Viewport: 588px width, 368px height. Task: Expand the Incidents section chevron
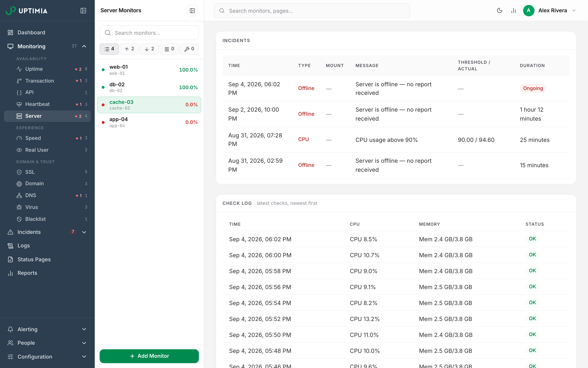coord(84,232)
